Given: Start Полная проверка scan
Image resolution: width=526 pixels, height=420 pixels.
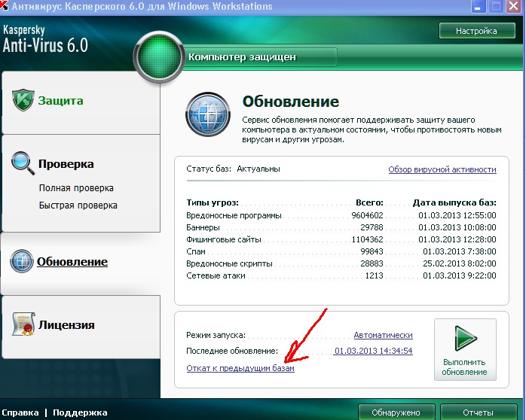Looking at the screenshot, I should (x=76, y=188).
